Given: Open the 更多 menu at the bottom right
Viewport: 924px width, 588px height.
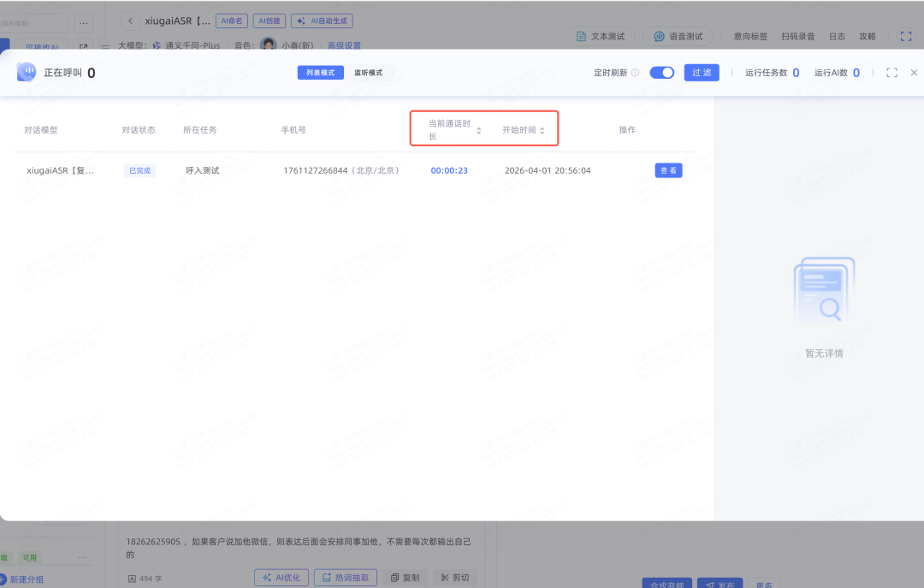Looking at the screenshot, I should click(x=763, y=585).
